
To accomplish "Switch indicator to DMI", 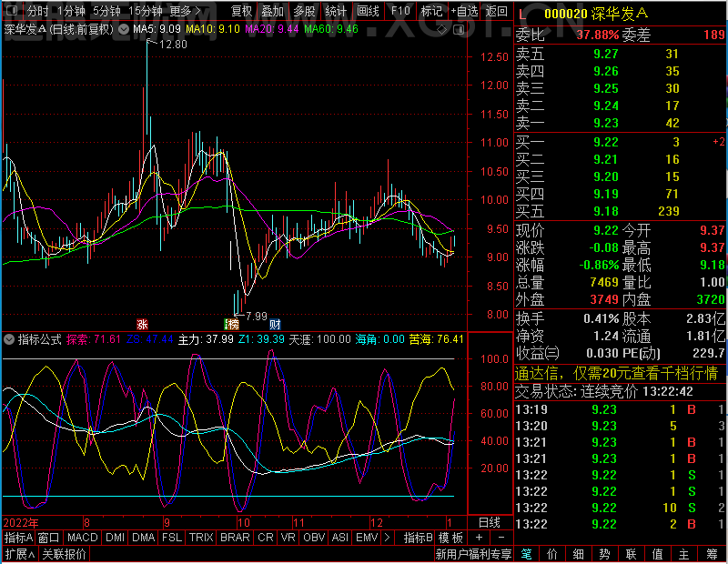I will (x=115, y=538).
